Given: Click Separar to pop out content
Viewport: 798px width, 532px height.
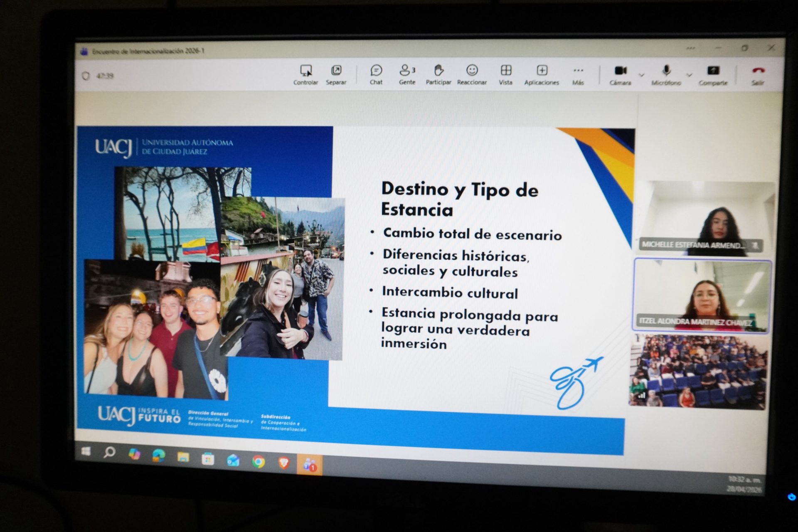Looking at the screenshot, I should click(x=336, y=74).
